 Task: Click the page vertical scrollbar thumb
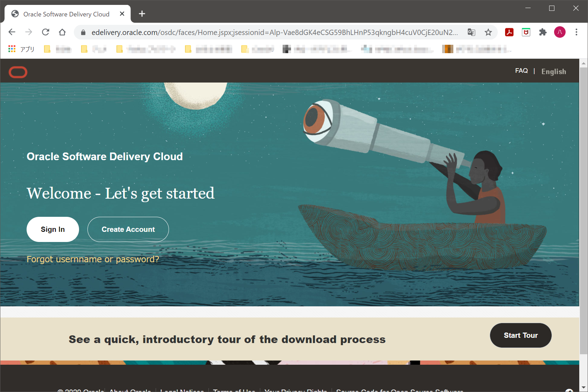click(583, 211)
